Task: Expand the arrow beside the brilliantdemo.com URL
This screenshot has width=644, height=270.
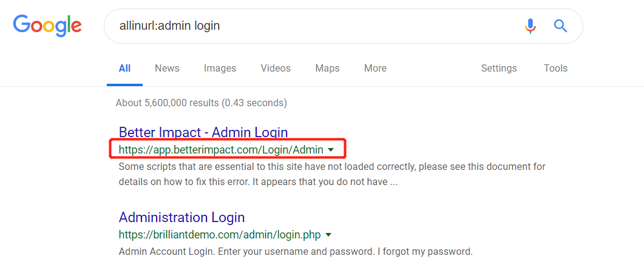Action: tap(328, 234)
